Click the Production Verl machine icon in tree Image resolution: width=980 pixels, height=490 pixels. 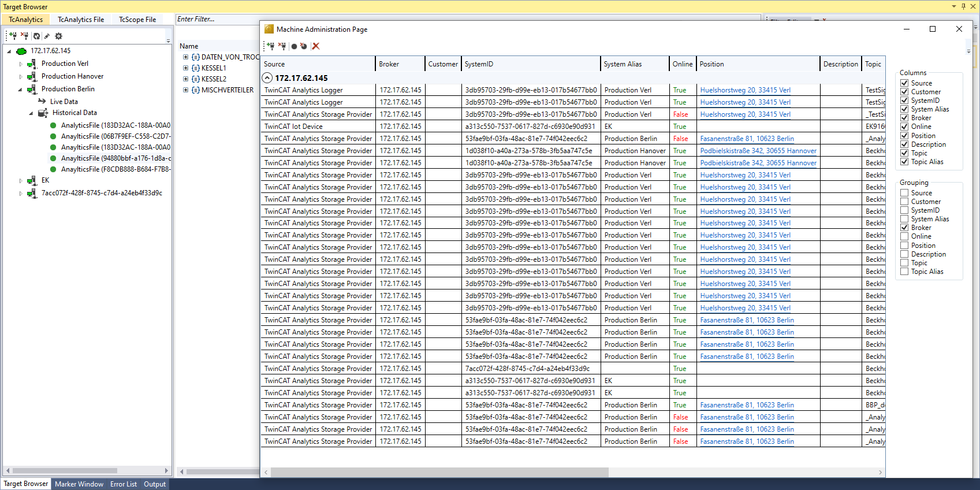click(x=32, y=64)
